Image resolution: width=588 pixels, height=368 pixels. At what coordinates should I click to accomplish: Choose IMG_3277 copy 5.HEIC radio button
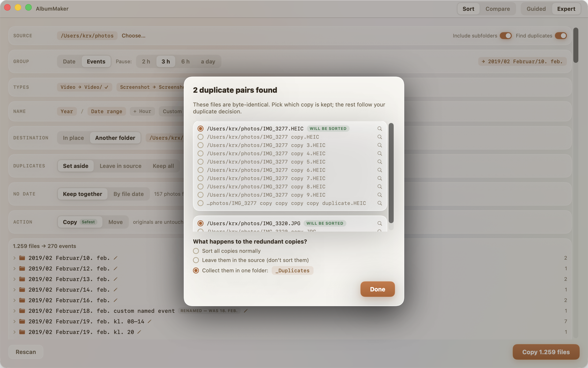coord(201,162)
